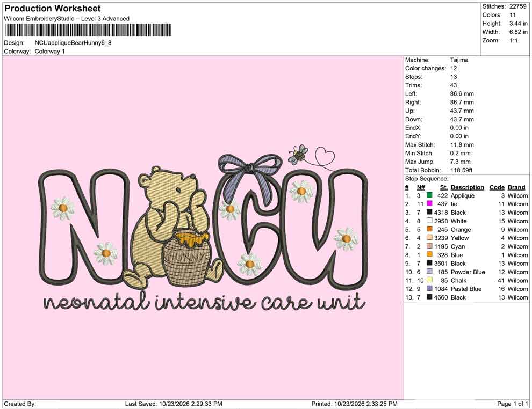
Task: Select the black swatch for stitch 4660
Action: (x=429, y=297)
